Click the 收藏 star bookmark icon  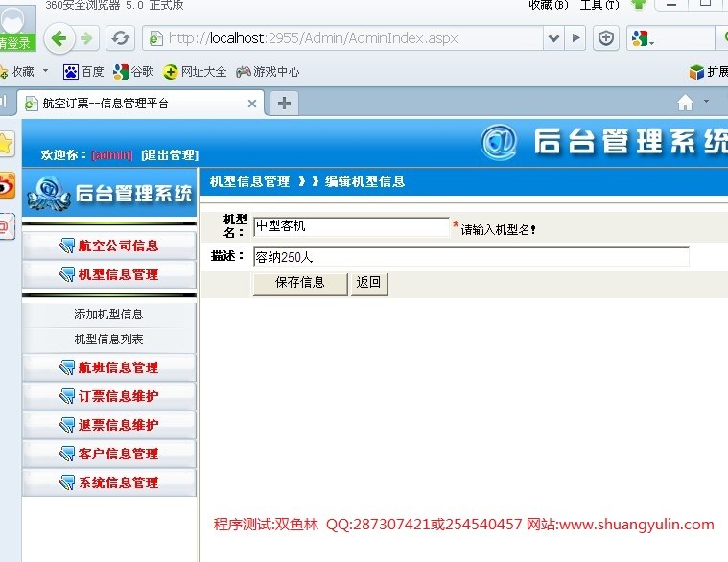coord(4,72)
